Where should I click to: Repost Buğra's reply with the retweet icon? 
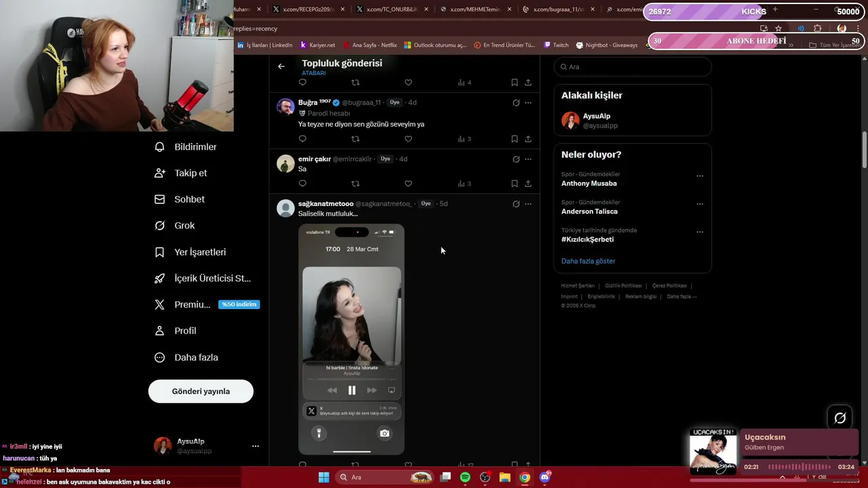355,139
